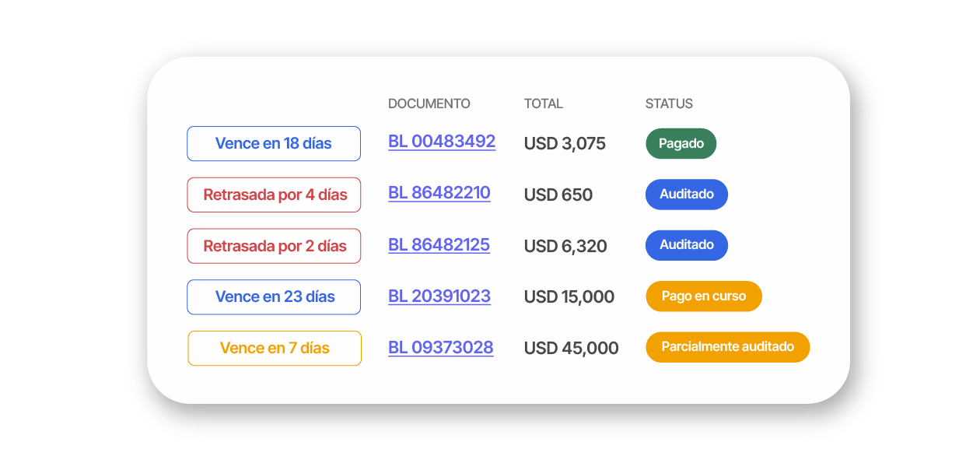980x470 pixels.
Task: Open document link BL 86482210
Action: tap(439, 193)
